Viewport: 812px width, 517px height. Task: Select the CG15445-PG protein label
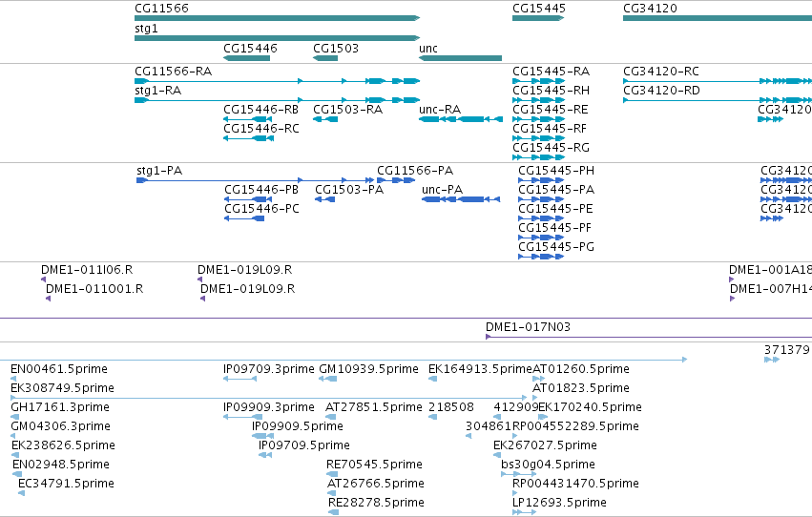(x=556, y=247)
